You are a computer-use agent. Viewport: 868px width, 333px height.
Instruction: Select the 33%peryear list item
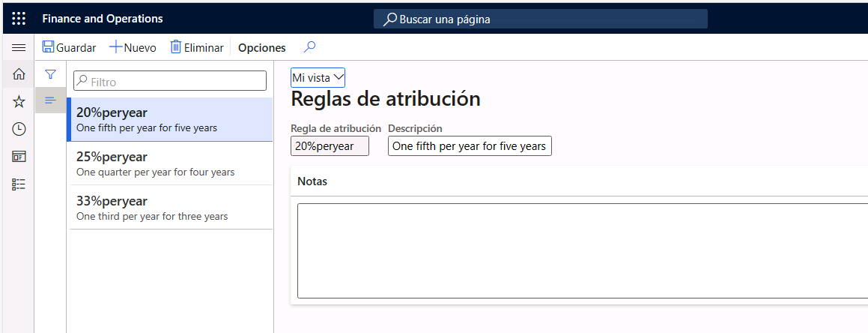point(169,207)
